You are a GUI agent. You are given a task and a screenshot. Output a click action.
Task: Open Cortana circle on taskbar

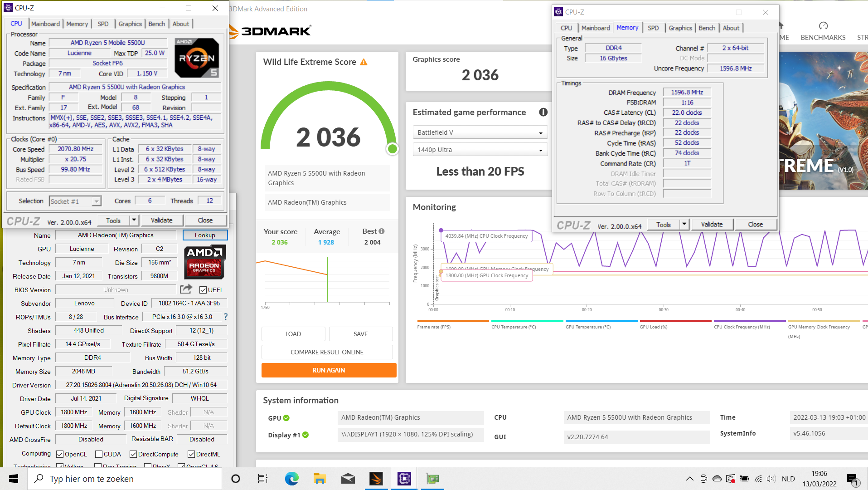[x=236, y=479]
